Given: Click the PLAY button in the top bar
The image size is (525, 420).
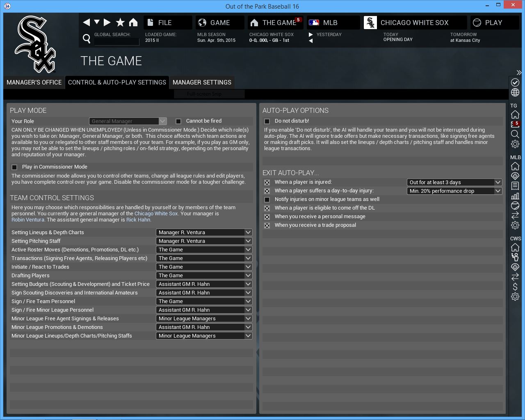Looking at the screenshot, I should (x=493, y=23).
